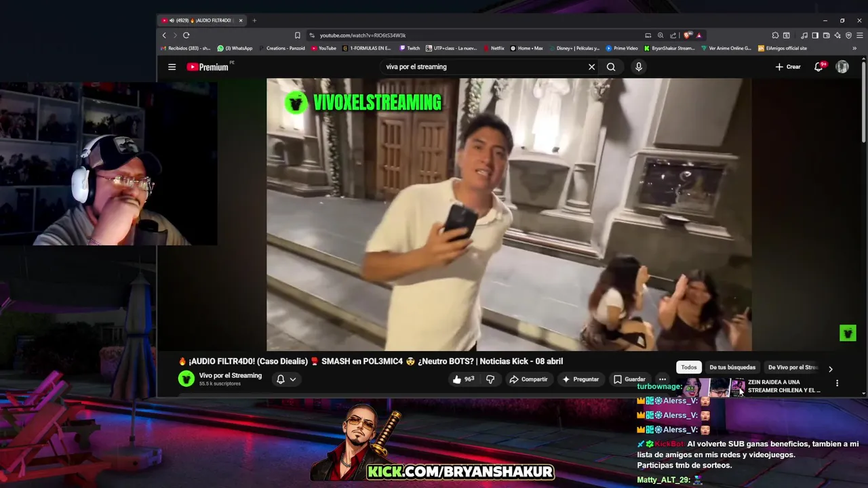Open the YouTube bookmark
The width and height of the screenshot is (868, 488).
point(323,48)
